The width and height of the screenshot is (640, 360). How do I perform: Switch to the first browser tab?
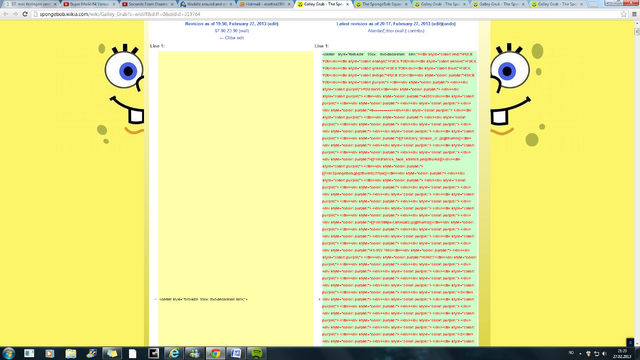click(x=30, y=4)
